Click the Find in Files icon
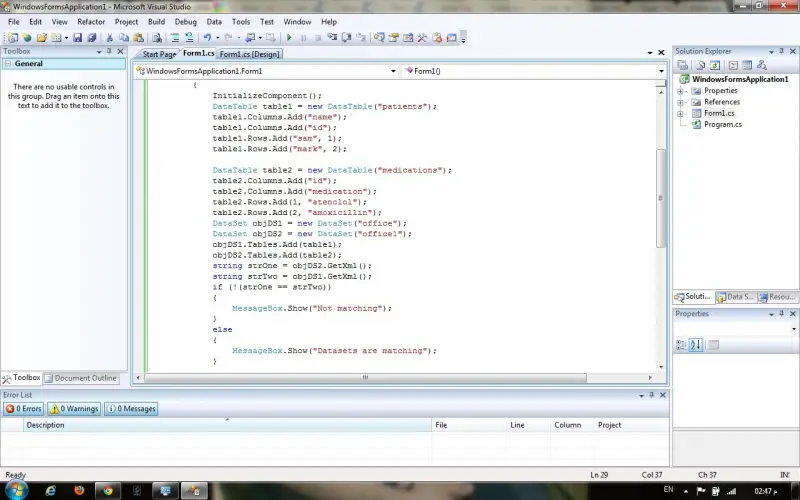The height and width of the screenshot is (500, 800). (157, 38)
